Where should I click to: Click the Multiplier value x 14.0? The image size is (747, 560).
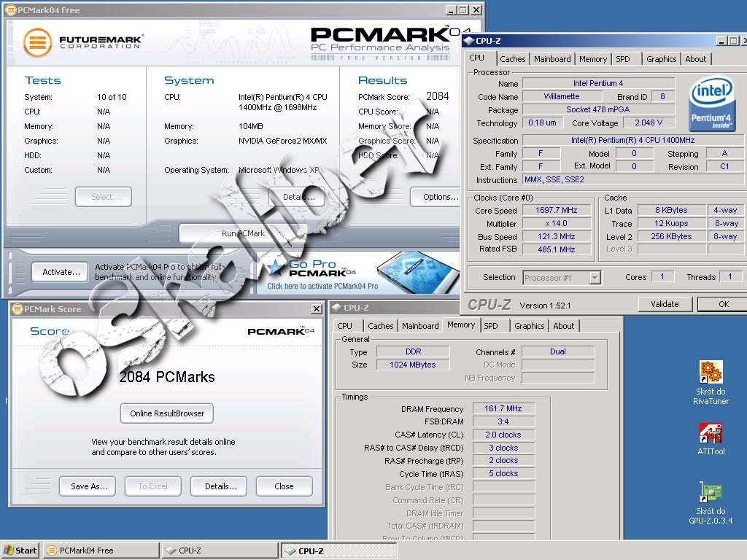(x=557, y=223)
